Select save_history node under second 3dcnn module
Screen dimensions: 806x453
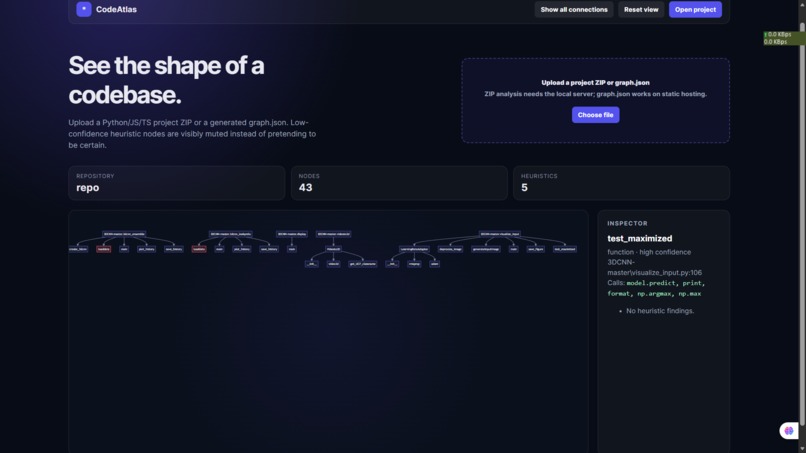pos(269,249)
